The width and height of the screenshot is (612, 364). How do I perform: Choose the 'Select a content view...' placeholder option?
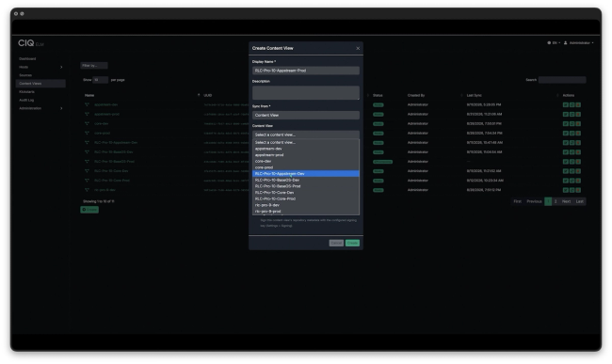click(306, 142)
